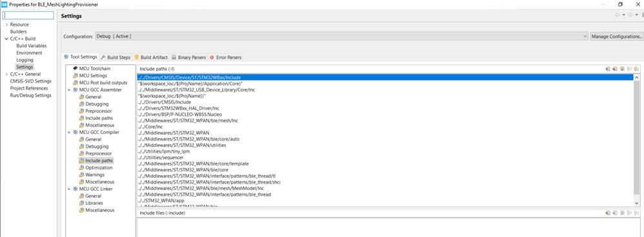This screenshot has width=644, height=237.
Task: Edit the selected include path
Action: pyautogui.click(x=622, y=69)
